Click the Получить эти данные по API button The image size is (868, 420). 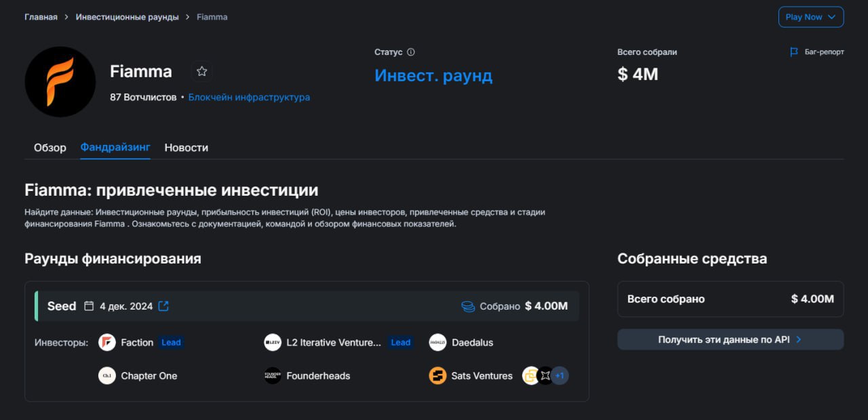(730, 339)
